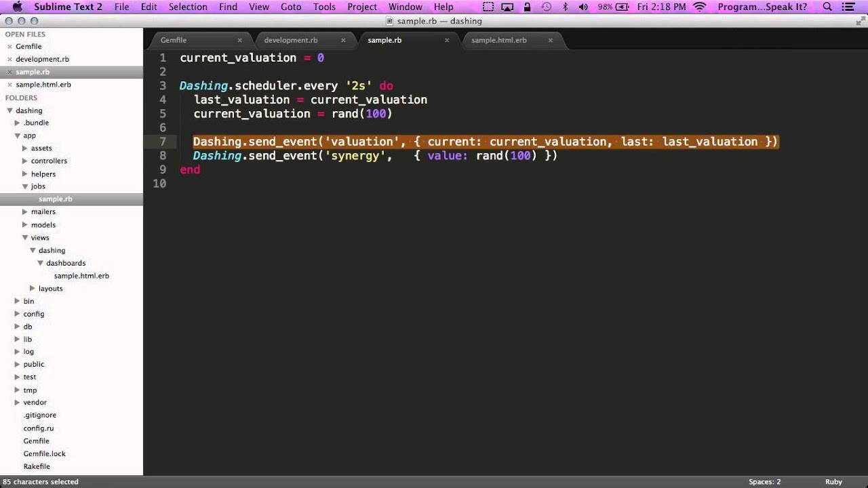Open the Goto menu
Image resolution: width=868 pixels, height=488 pixels.
291,7
